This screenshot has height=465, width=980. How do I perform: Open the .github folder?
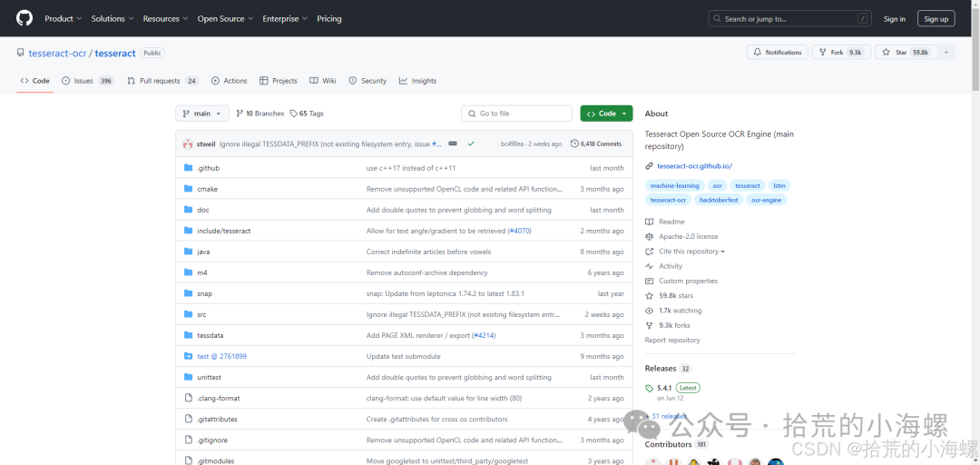tap(208, 168)
